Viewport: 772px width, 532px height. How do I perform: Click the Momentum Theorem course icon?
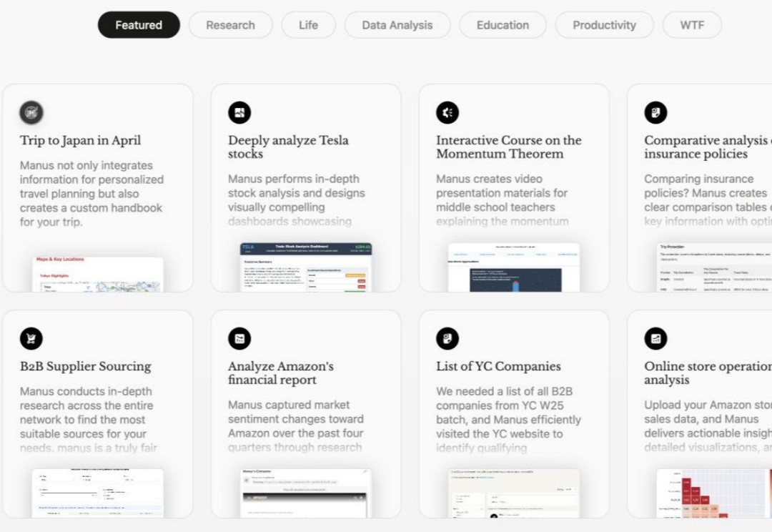447,113
